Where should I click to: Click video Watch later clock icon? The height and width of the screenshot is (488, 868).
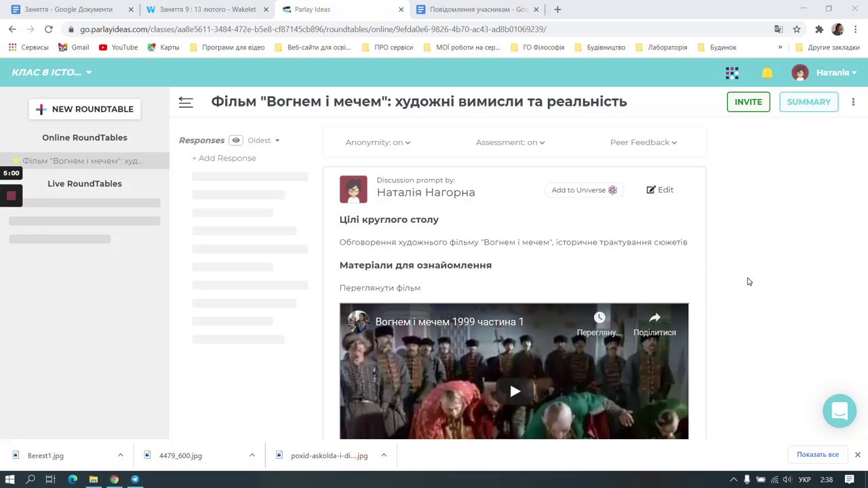[x=599, y=318]
